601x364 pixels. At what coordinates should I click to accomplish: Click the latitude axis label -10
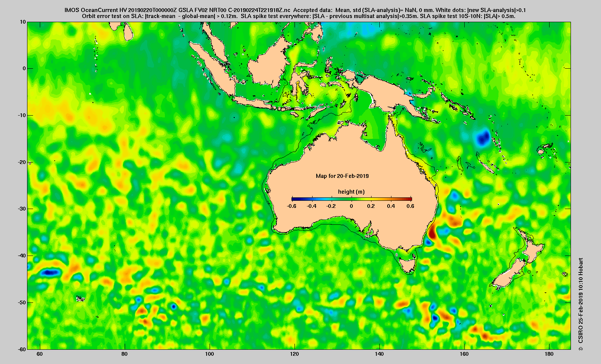coord(22,115)
